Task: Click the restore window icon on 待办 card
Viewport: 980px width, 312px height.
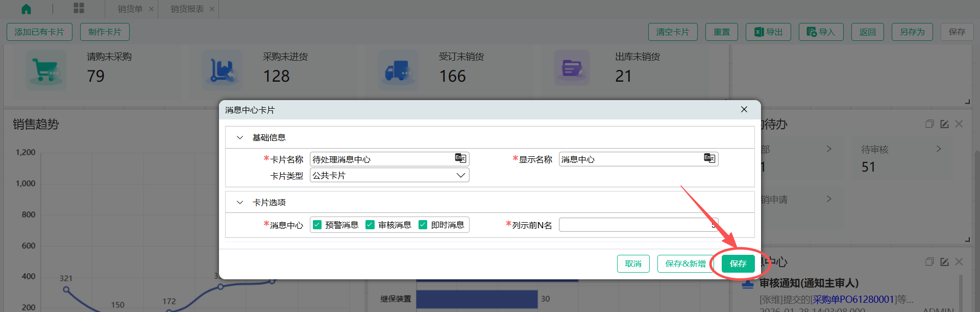Action: coord(929,124)
